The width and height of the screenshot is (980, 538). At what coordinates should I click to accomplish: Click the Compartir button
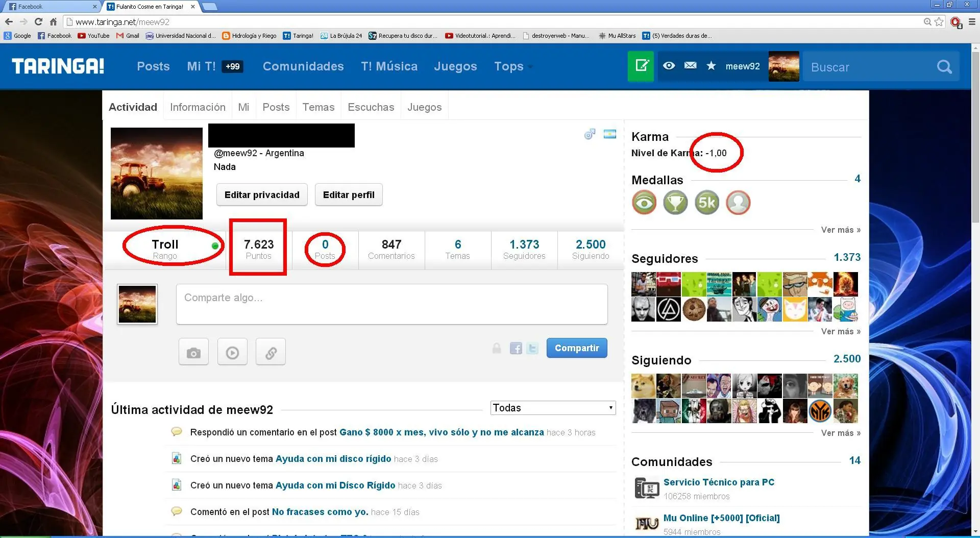click(577, 348)
